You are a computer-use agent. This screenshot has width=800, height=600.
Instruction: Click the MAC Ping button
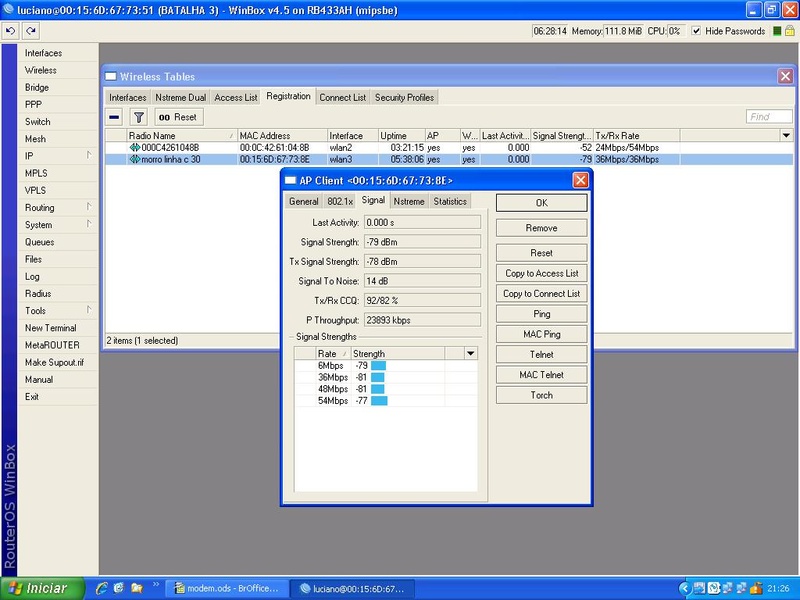tap(541, 334)
